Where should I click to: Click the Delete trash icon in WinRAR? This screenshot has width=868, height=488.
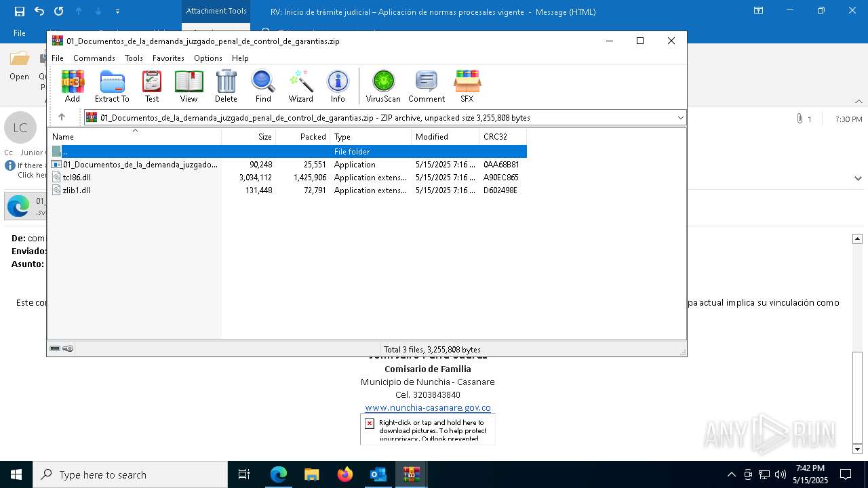tap(226, 86)
